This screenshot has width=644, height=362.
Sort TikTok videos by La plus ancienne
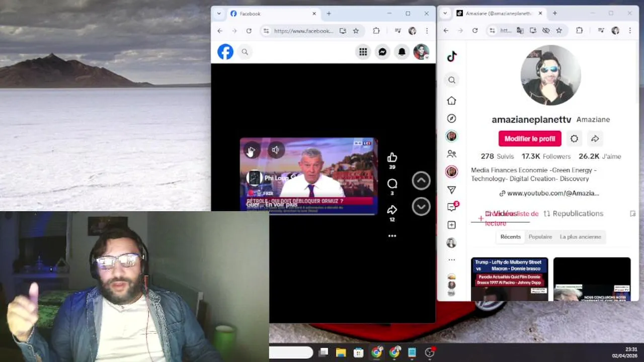(x=580, y=237)
